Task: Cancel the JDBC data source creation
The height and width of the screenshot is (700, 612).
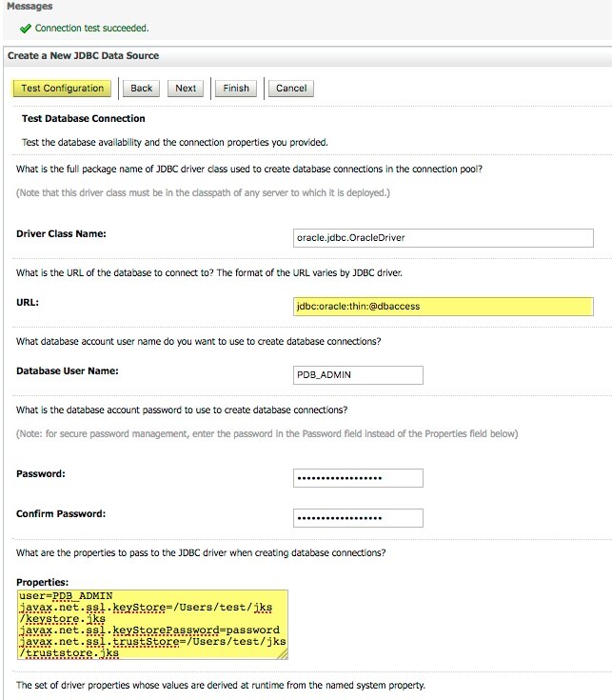Action: coord(291,89)
